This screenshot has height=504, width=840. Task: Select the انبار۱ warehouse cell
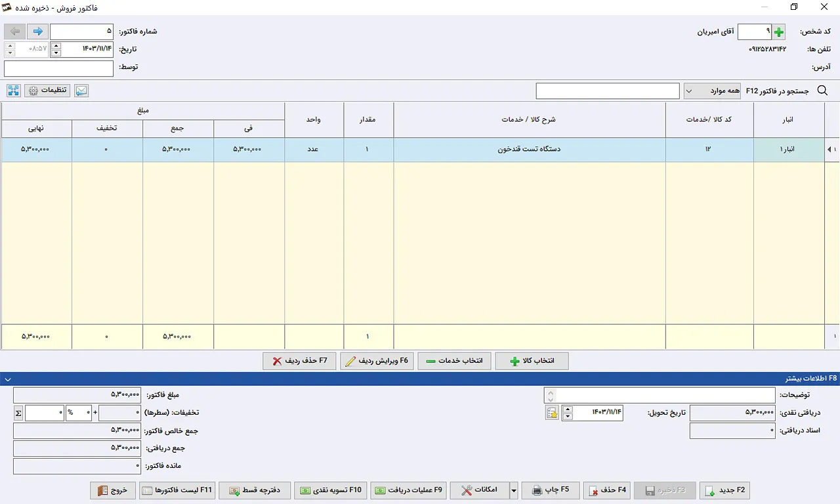tap(789, 150)
